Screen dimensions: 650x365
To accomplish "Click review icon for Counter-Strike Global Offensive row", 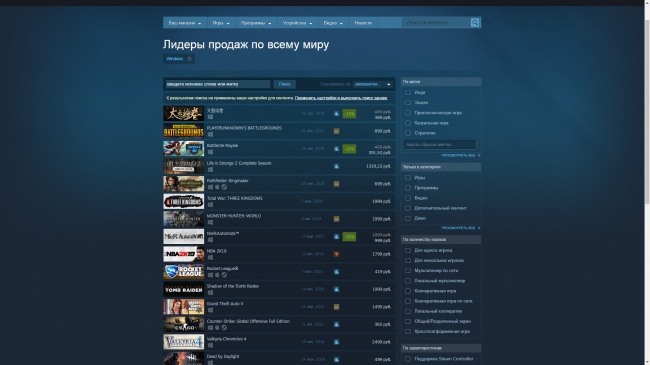I will [x=336, y=324].
